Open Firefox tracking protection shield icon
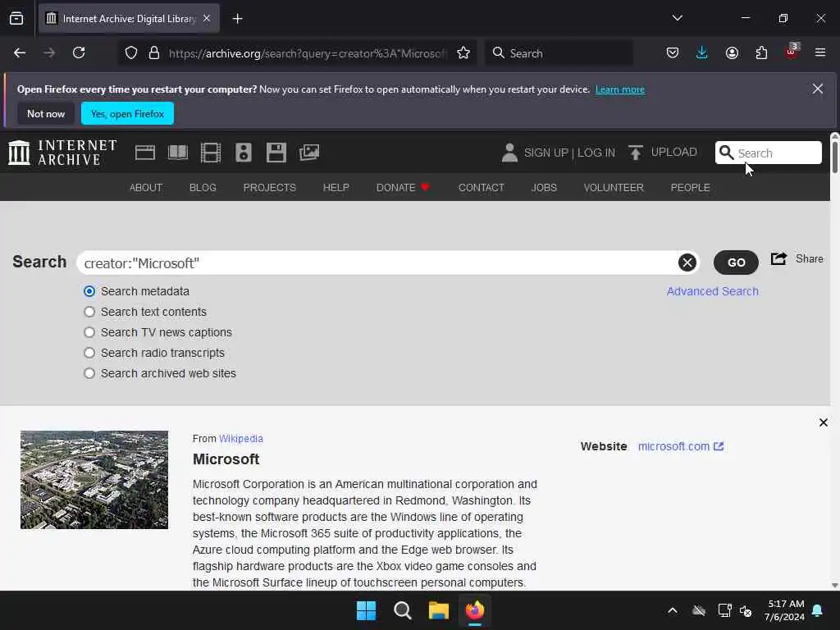 (131, 53)
